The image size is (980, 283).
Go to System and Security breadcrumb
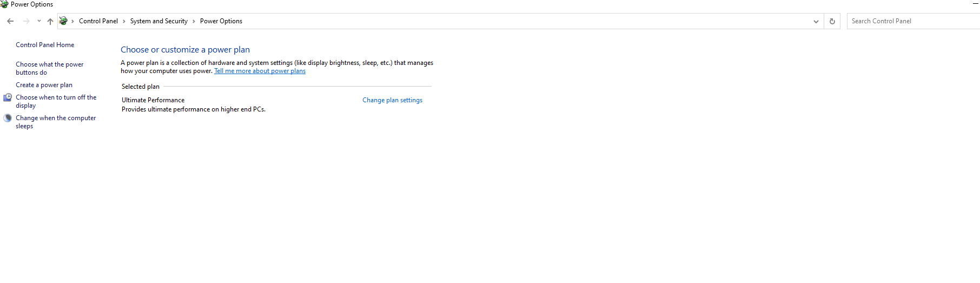pos(158,21)
